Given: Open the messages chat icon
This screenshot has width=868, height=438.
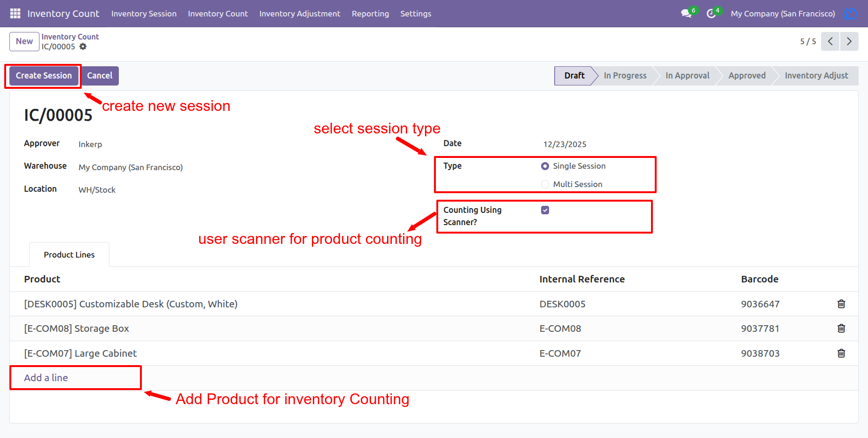Looking at the screenshot, I should click(686, 14).
